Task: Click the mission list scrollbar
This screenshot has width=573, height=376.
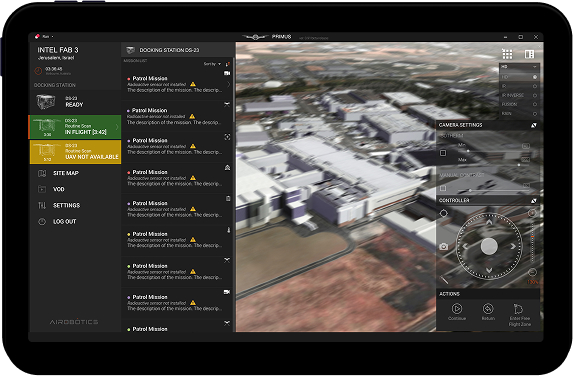Action: (233, 90)
